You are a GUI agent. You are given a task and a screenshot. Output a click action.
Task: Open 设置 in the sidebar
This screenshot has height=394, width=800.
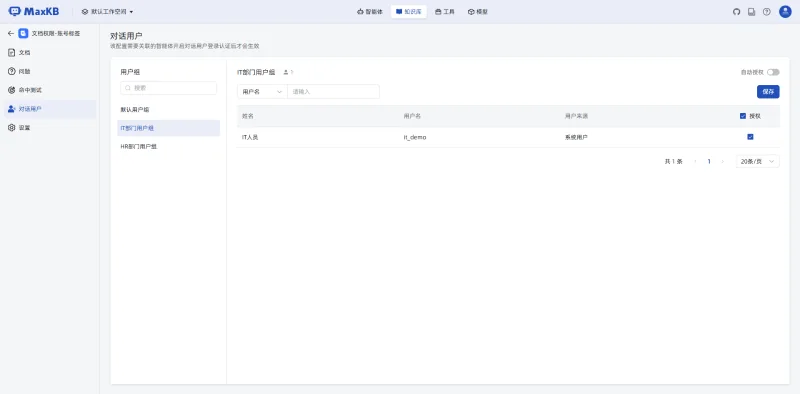(49, 128)
